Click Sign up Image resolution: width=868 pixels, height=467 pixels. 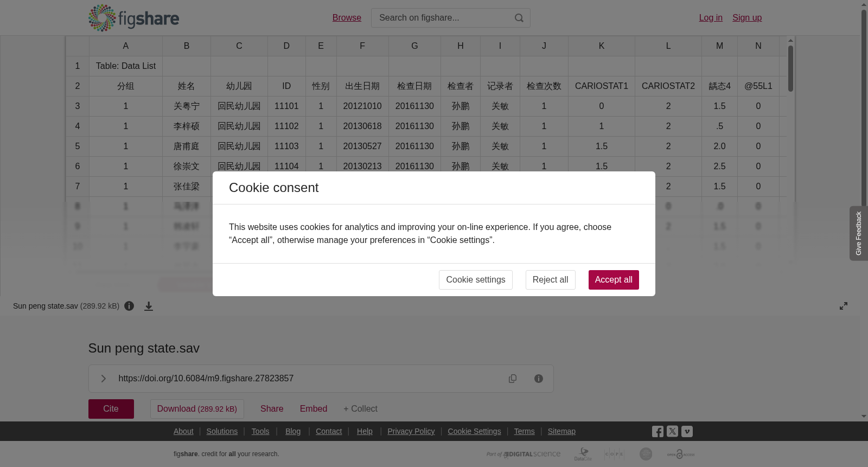point(747,18)
